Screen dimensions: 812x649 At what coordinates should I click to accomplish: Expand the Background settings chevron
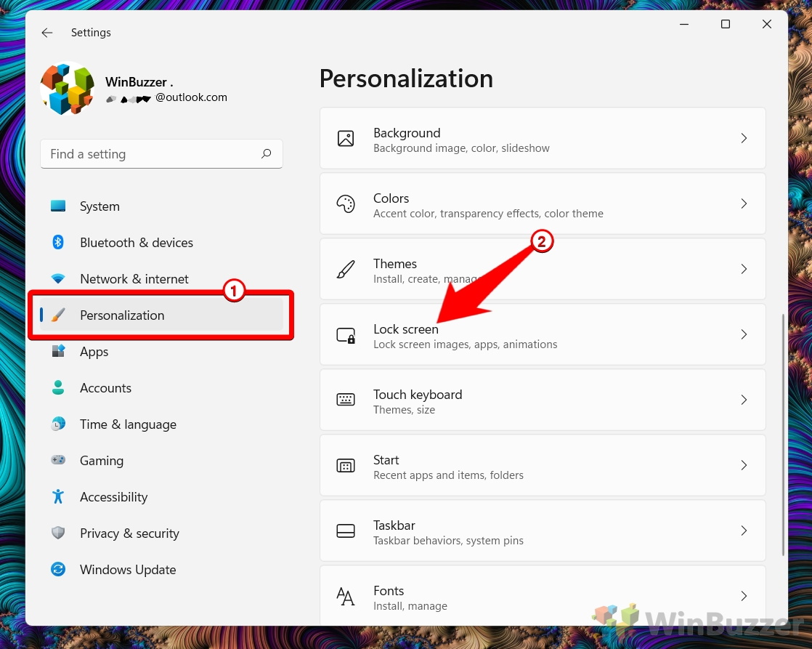tap(744, 138)
